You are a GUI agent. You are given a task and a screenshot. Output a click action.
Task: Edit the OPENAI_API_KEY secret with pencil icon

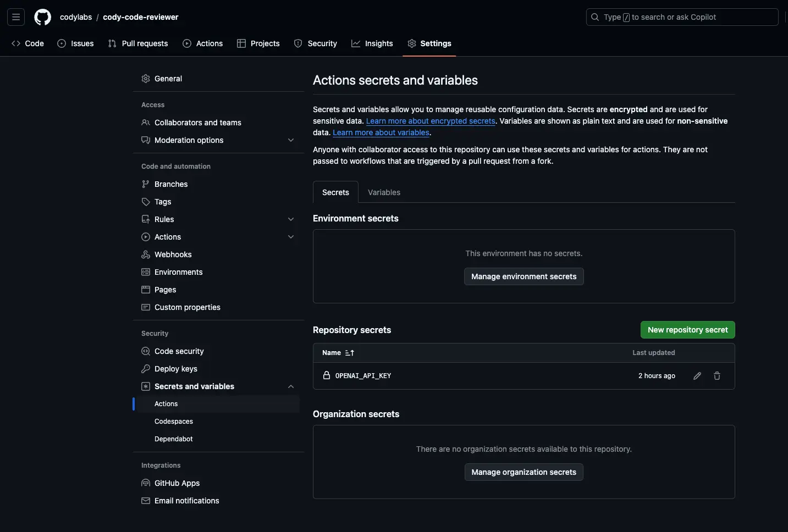(697, 376)
